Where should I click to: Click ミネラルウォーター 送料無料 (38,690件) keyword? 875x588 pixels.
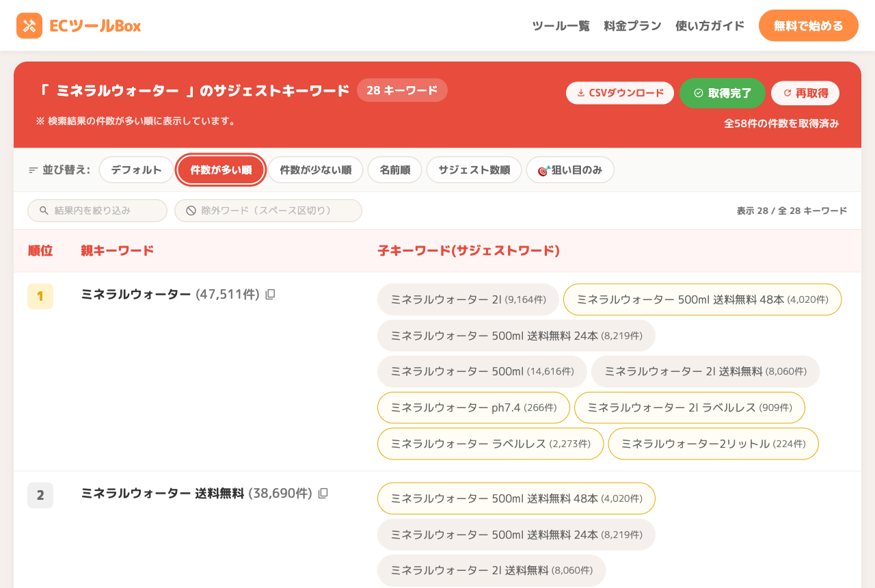(x=196, y=493)
